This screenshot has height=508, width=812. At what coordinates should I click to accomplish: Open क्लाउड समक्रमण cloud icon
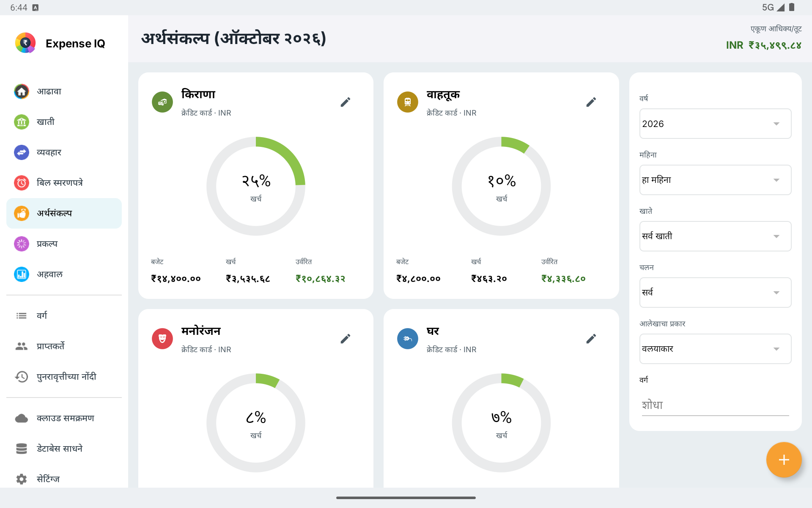pos(22,418)
